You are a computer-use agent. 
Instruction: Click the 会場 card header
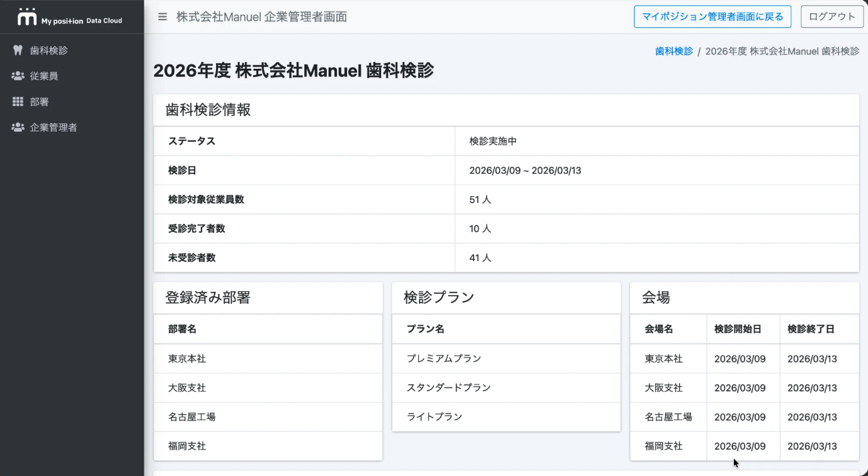click(745, 298)
